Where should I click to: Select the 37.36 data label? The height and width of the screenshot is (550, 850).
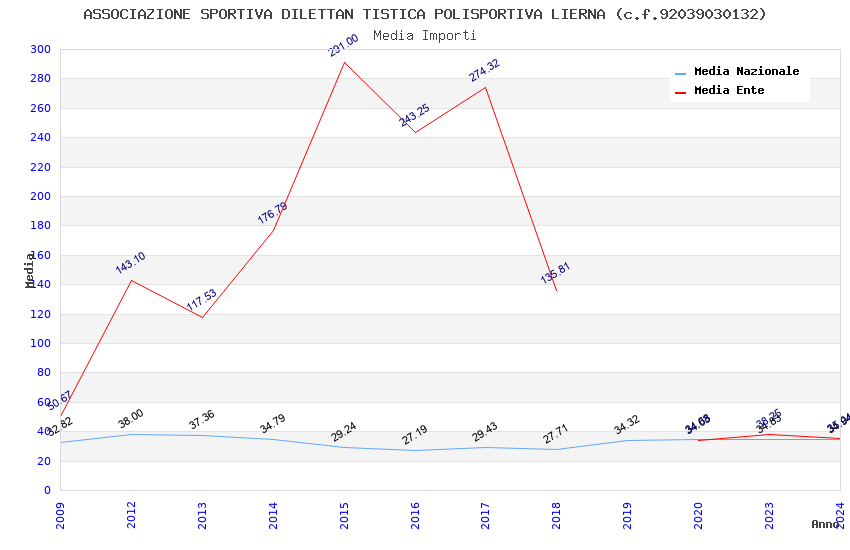(x=202, y=420)
